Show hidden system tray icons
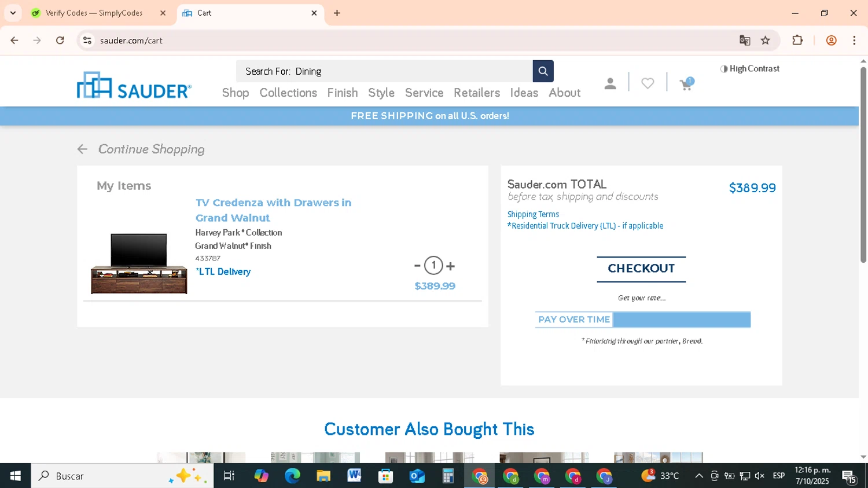The width and height of the screenshot is (868, 488). [699, 476]
